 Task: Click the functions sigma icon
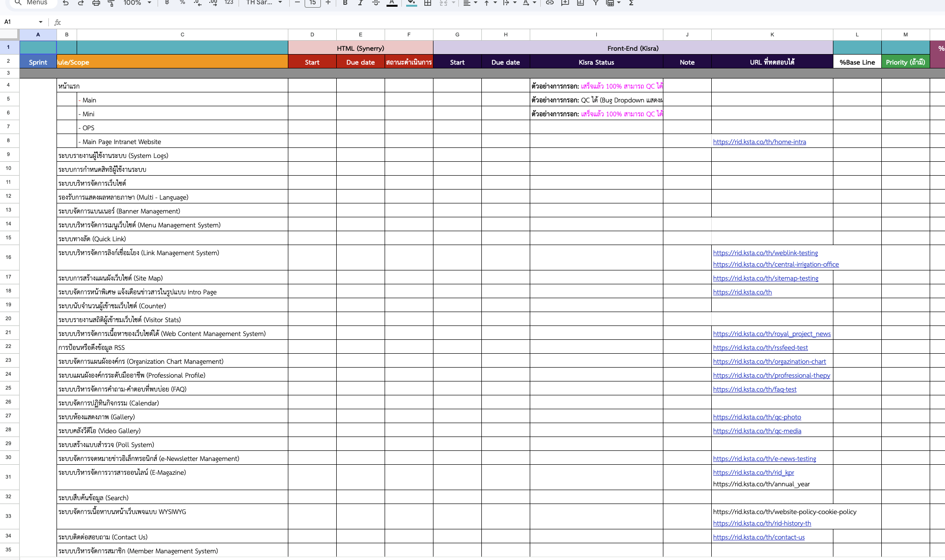click(x=631, y=3)
